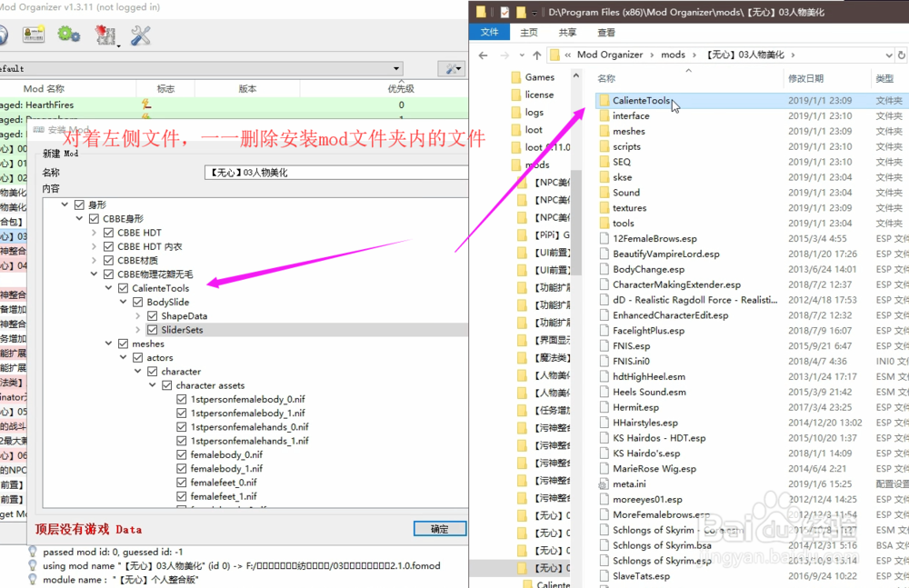Expand the CBBE材质 node

click(x=94, y=260)
